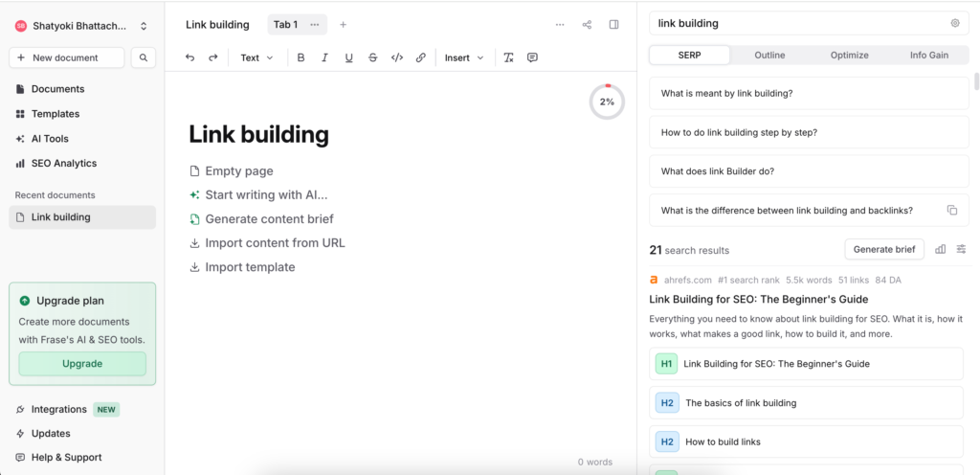Screen dimensions: 980x475
Task: Choose the Empty page option
Action: (232, 171)
